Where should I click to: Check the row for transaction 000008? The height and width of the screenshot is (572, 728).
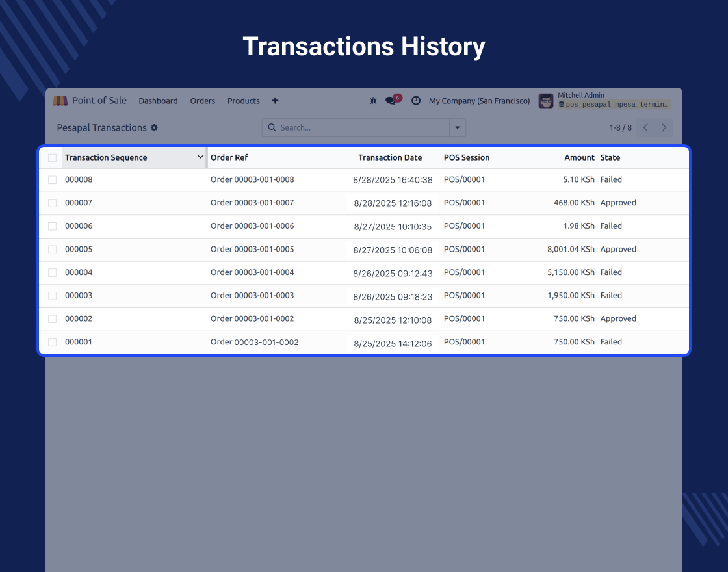point(53,180)
